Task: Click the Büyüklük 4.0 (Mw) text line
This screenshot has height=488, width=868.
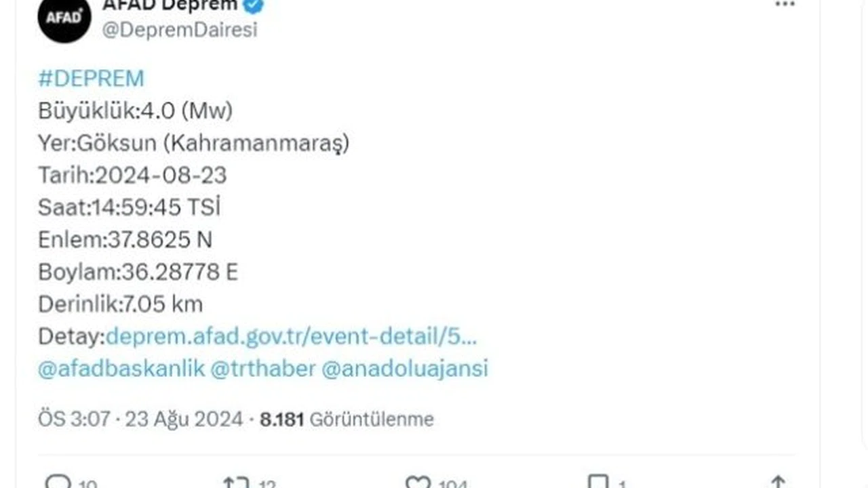Action: (x=135, y=111)
